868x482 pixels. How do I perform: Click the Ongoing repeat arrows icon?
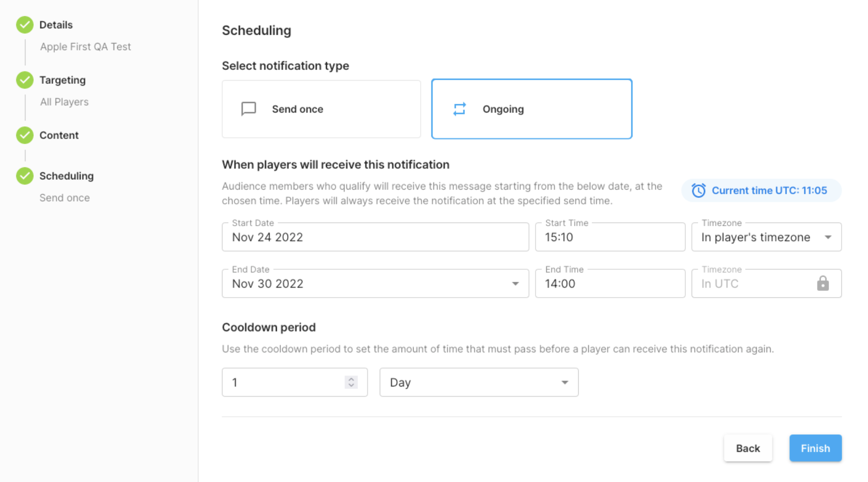(x=460, y=109)
